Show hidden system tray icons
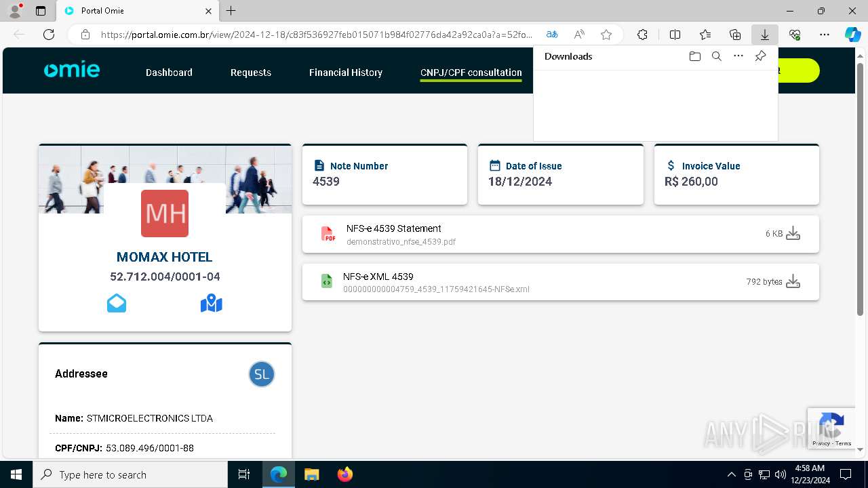The height and width of the screenshot is (488, 868). click(731, 474)
